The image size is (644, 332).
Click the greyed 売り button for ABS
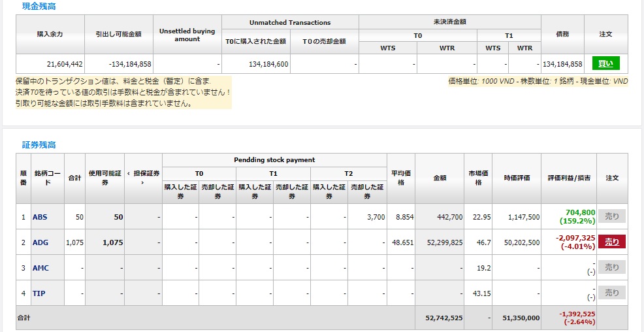click(x=612, y=216)
